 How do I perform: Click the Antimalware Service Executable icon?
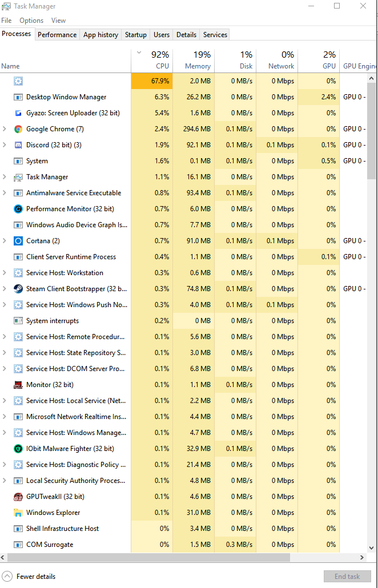pyautogui.click(x=18, y=193)
